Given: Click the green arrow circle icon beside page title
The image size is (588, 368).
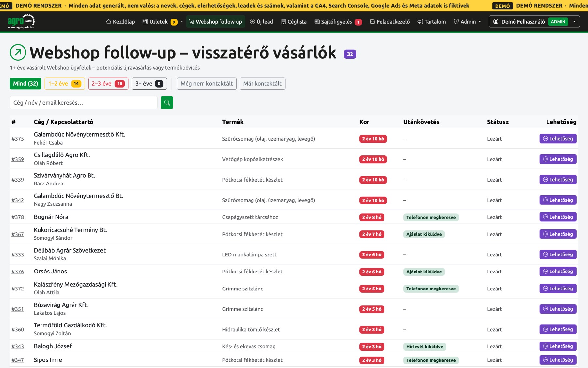Looking at the screenshot, I should pos(18,52).
